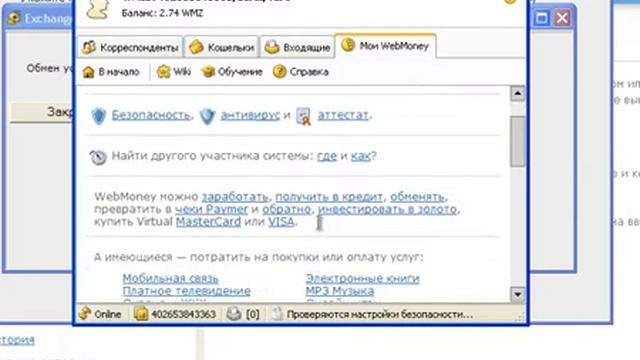Open the аттестат link
The width and height of the screenshot is (640, 360).
343,115
